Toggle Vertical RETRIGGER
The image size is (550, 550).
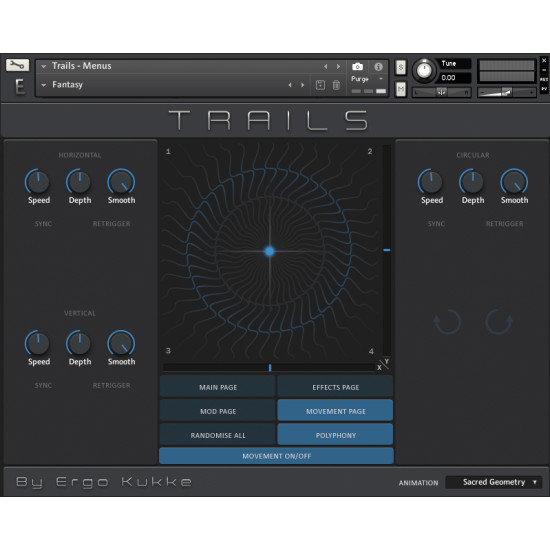tap(111, 385)
